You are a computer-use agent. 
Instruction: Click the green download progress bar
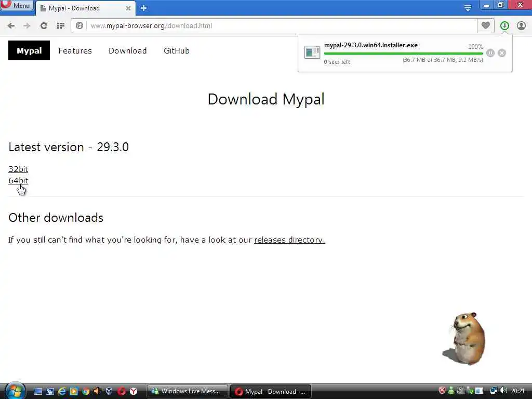tap(403, 54)
